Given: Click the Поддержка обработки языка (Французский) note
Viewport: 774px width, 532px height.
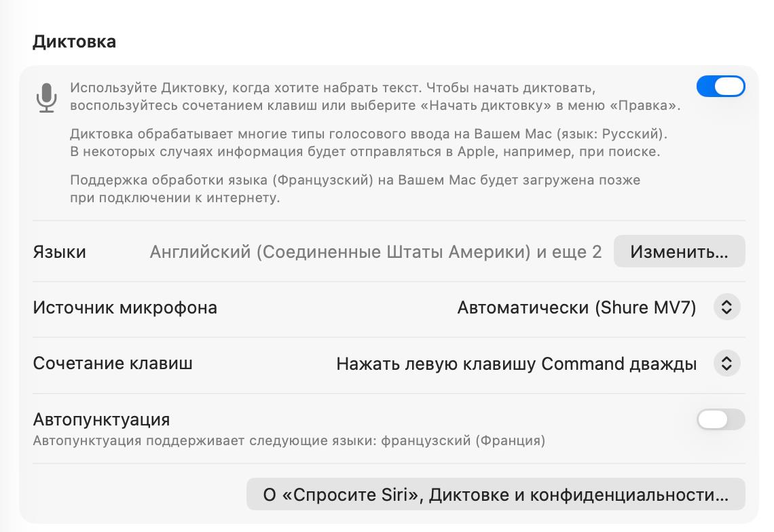Looking at the screenshot, I should (355, 180).
